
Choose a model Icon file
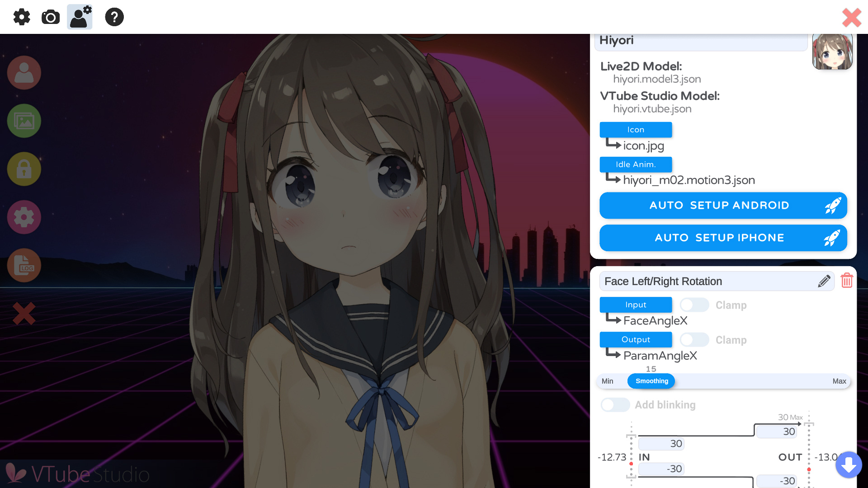point(636,130)
